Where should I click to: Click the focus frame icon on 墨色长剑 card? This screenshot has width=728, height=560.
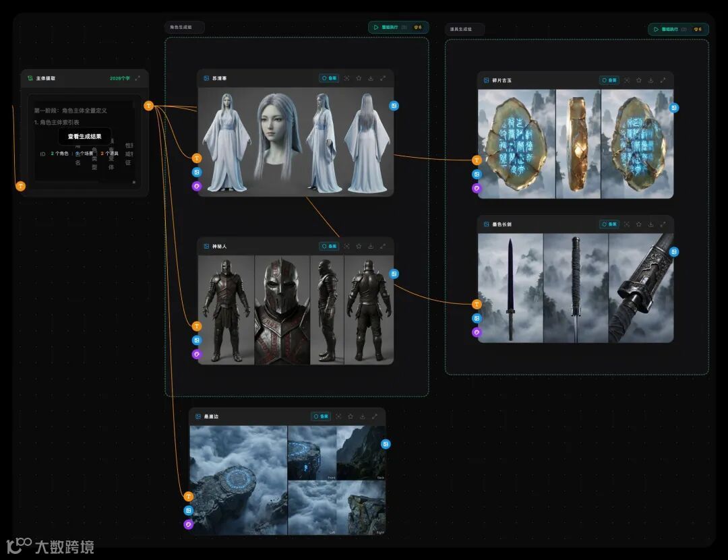coord(627,224)
